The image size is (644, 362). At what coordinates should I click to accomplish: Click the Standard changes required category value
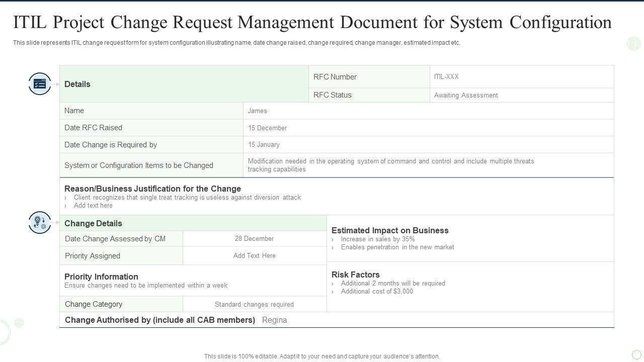[254, 305]
